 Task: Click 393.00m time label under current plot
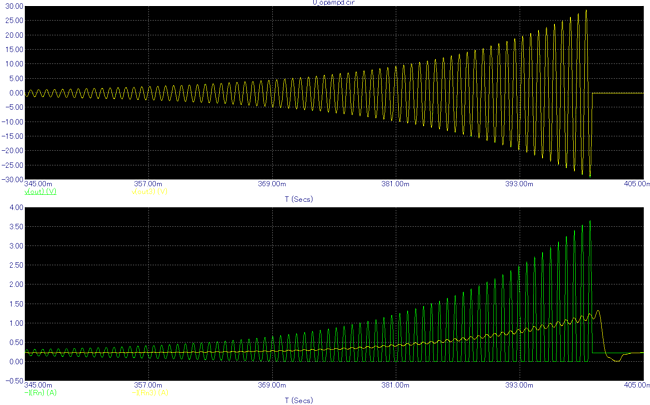(x=519, y=385)
